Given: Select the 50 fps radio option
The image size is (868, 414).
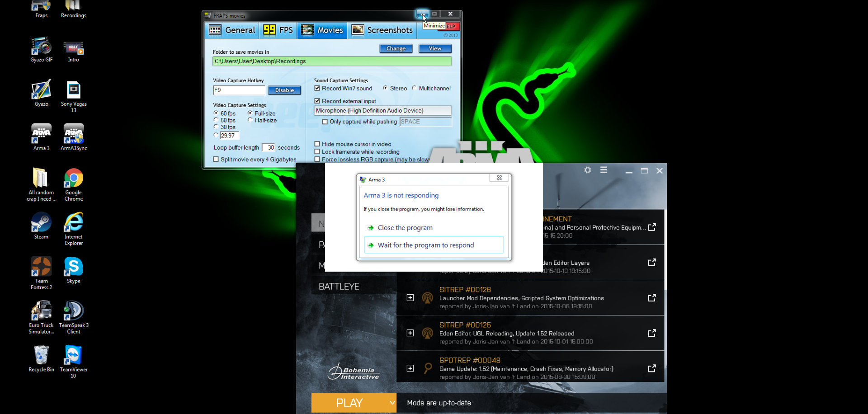Looking at the screenshot, I should pos(216,120).
